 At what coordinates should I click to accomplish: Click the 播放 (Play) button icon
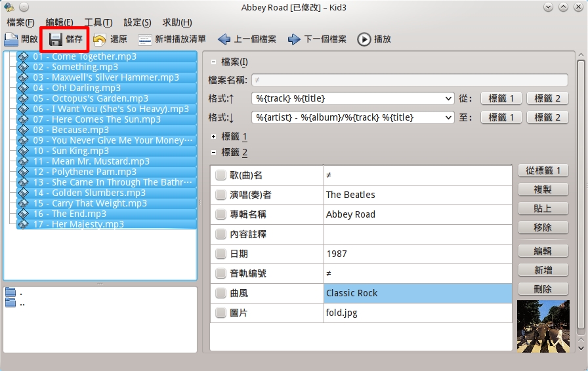point(364,39)
